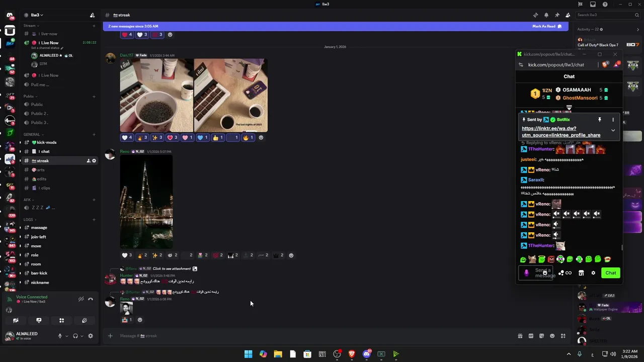Open Discord User Settings gear
644x362 pixels.
[x=91, y=336]
